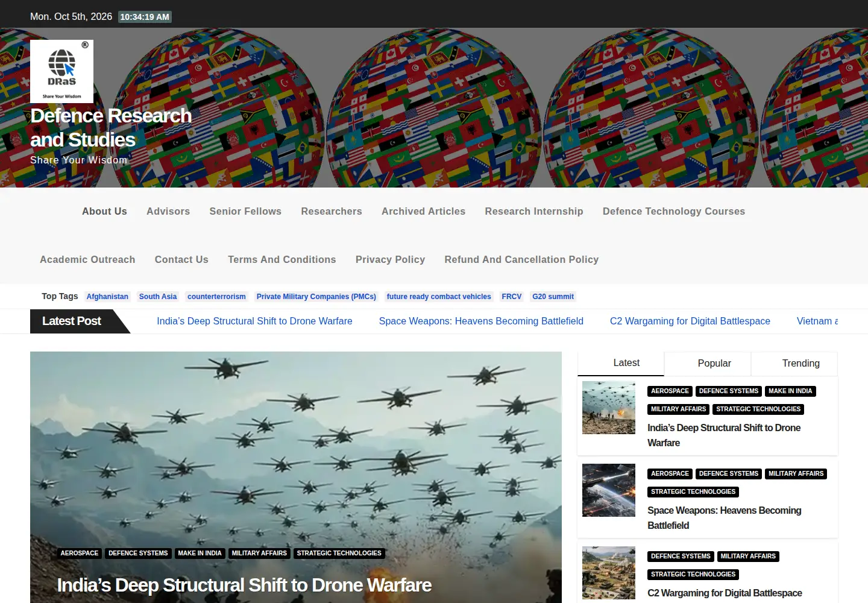Open the Defence Research and Studies title
The height and width of the screenshot is (603, 868).
click(111, 127)
